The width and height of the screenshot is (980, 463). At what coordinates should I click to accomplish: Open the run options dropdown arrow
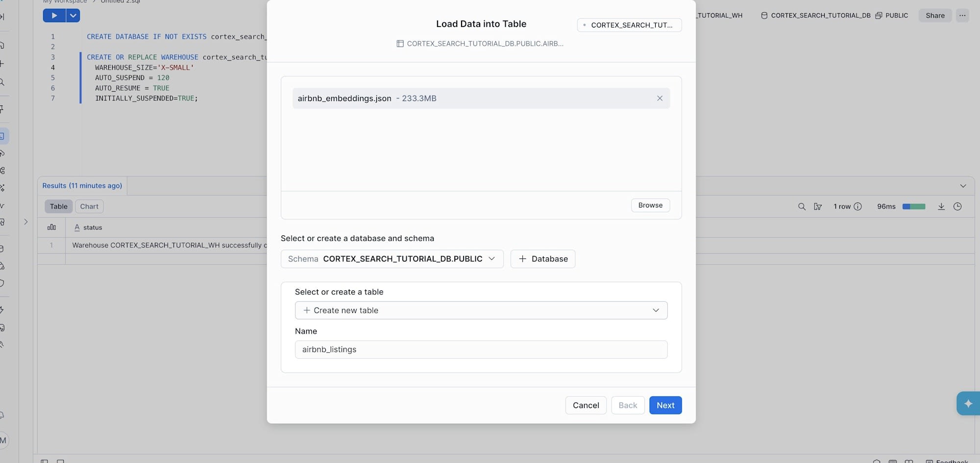click(73, 16)
